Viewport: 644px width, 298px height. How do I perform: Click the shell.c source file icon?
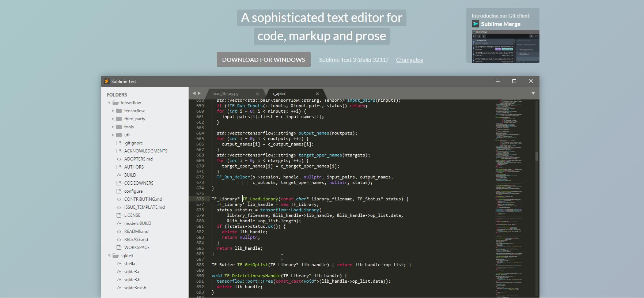(119, 264)
